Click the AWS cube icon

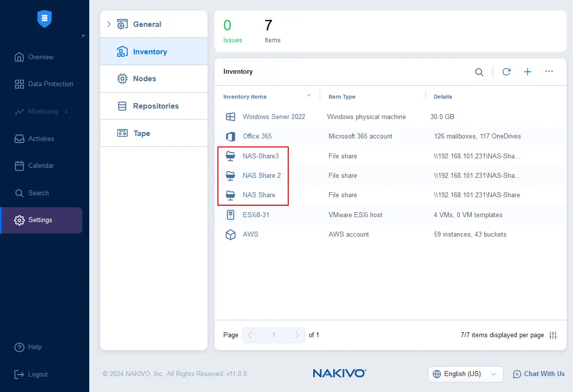pos(230,234)
